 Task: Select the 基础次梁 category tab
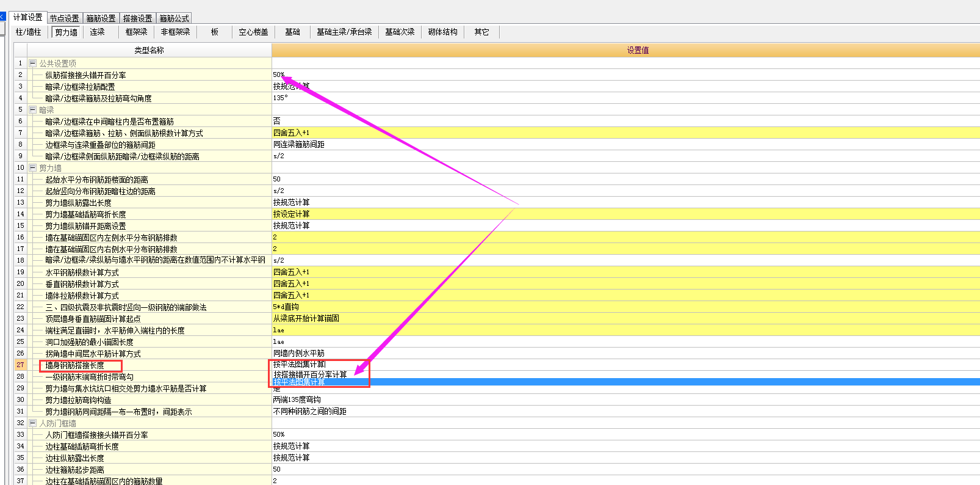tap(400, 32)
